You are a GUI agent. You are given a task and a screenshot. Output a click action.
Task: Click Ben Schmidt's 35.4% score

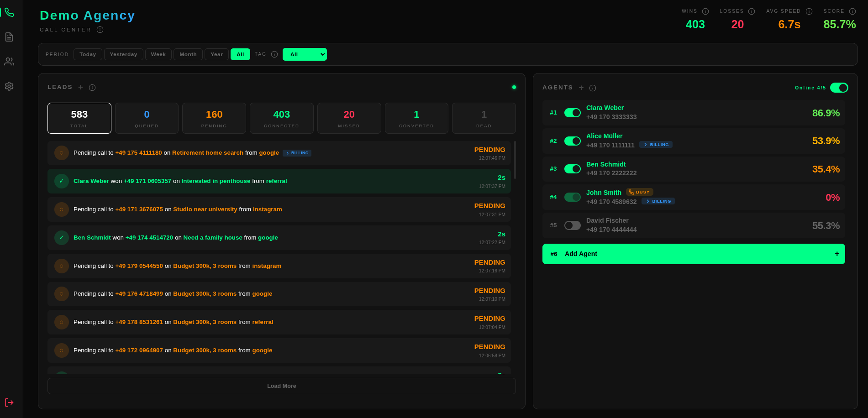pyautogui.click(x=826, y=169)
